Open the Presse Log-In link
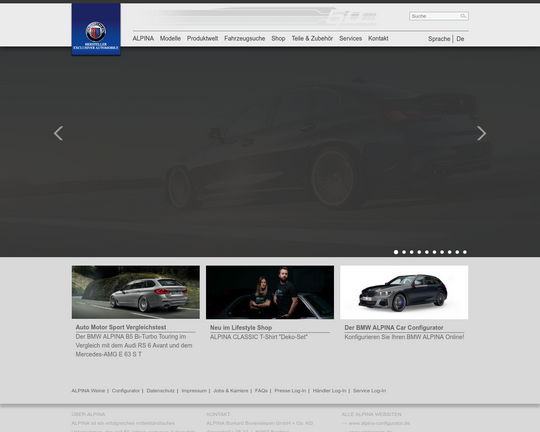This screenshot has width=540, height=432. (x=290, y=391)
